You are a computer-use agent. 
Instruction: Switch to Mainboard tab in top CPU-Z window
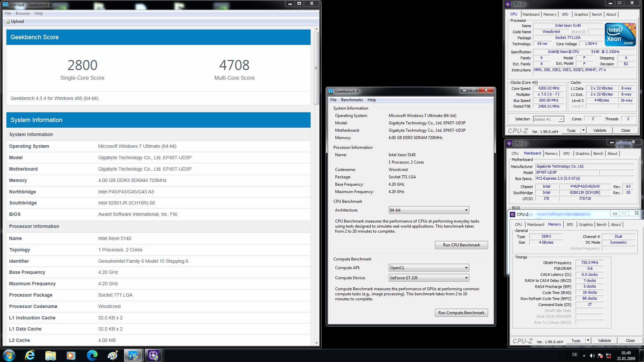[x=531, y=14]
